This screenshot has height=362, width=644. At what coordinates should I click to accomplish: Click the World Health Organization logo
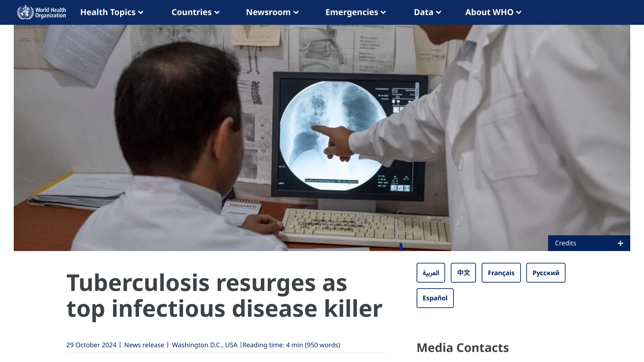tap(41, 12)
